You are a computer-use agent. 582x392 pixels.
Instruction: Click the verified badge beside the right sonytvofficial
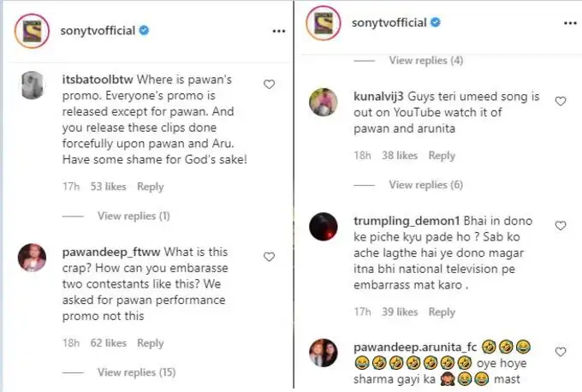pyautogui.click(x=436, y=23)
